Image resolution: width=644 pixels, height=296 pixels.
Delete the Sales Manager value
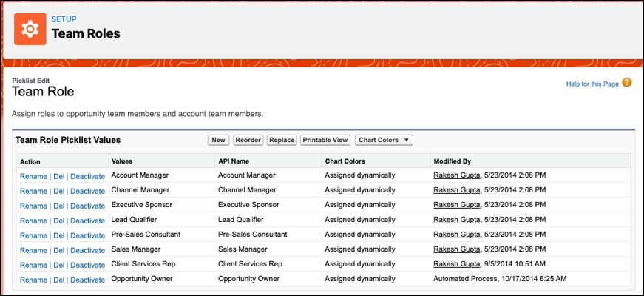coord(58,250)
